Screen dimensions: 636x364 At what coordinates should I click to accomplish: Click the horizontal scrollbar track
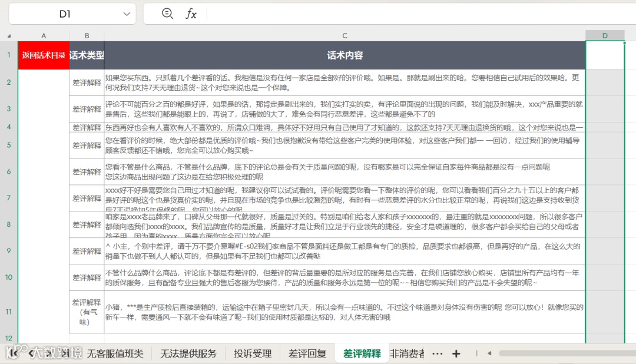(x=567, y=353)
